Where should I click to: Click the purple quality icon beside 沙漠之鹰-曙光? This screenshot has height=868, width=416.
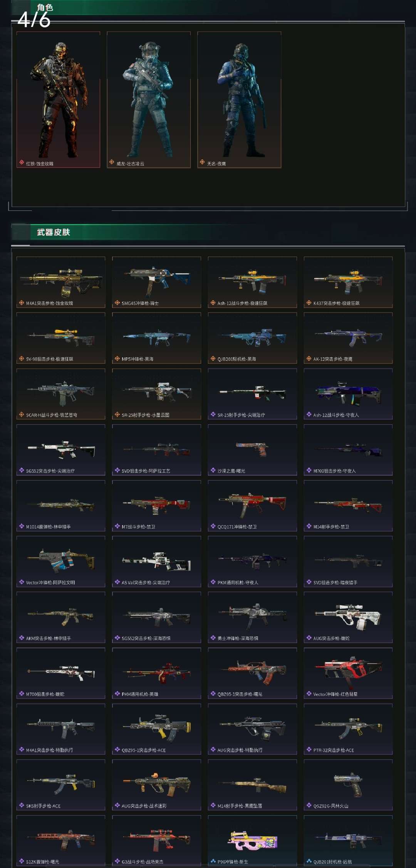(213, 470)
